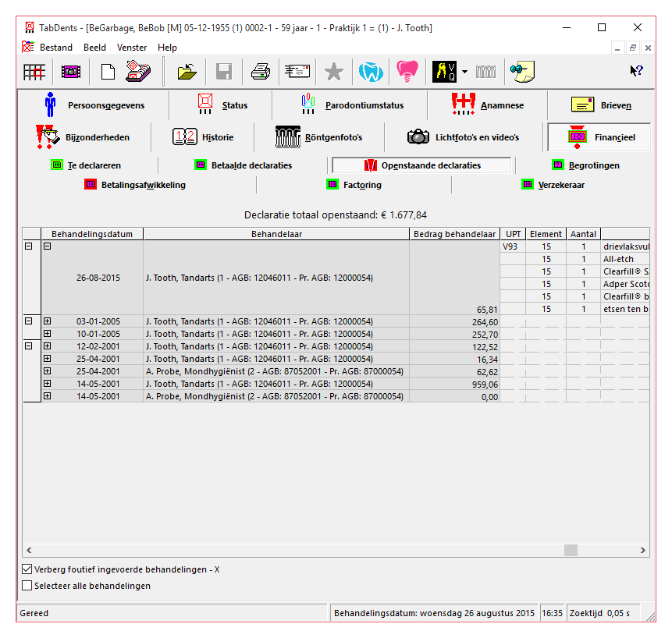Viewport: 672px width, 638px height.
Task: Expand the 10-01-2005 treatment row
Action: [x=47, y=334]
